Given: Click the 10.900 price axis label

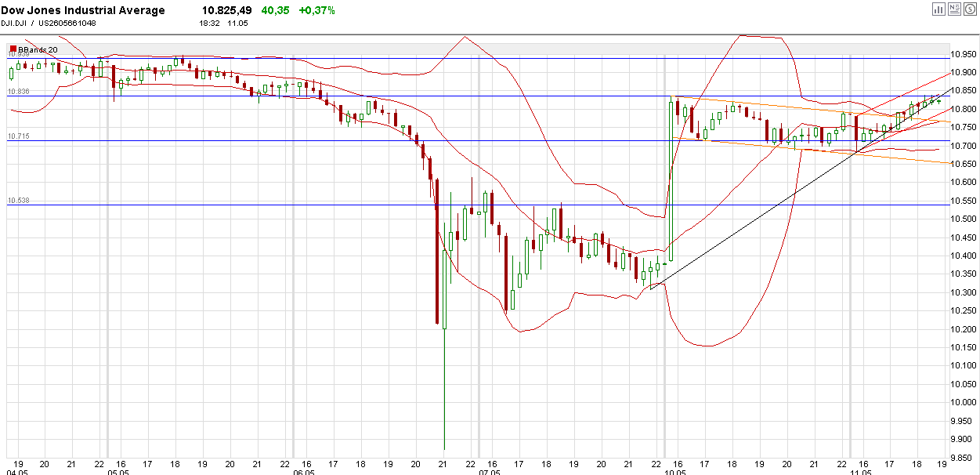Looking at the screenshot, I should (963, 73).
